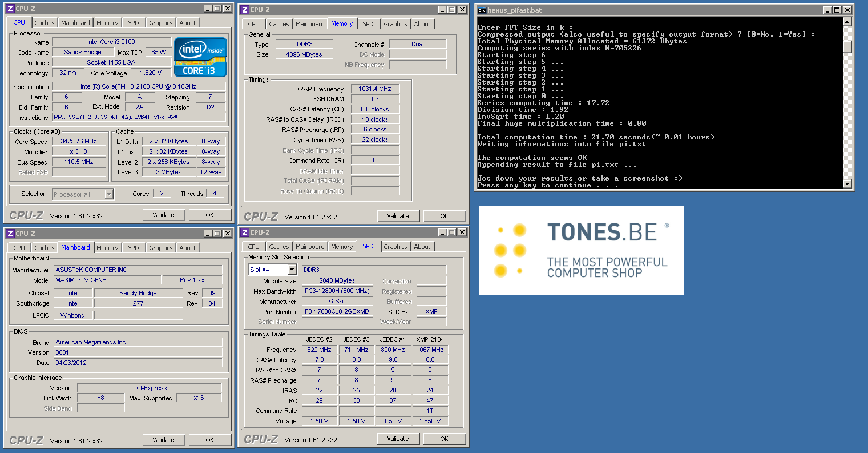Click CPU-Z title icon in top-left window
This screenshot has width=868, height=453.
(10, 9)
